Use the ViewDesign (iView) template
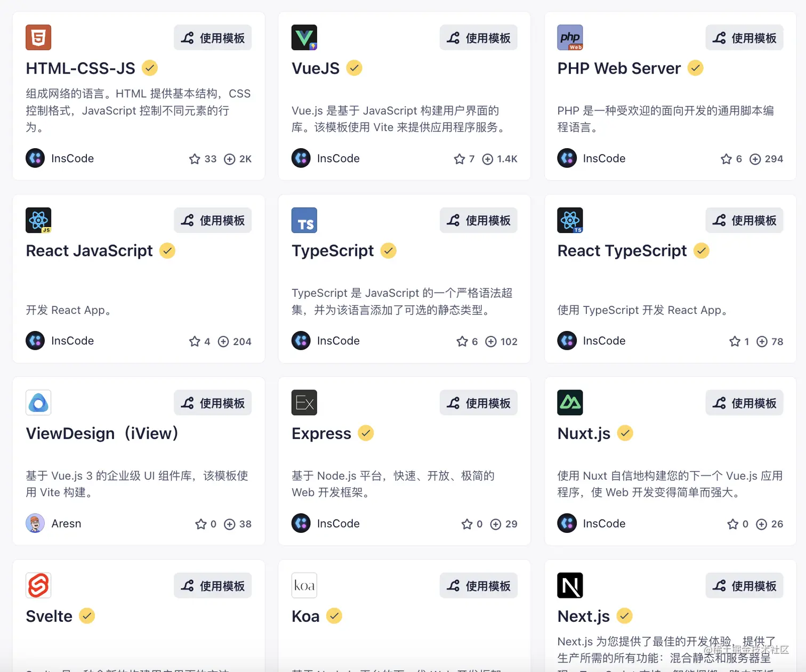This screenshot has width=806, height=672. [x=213, y=403]
